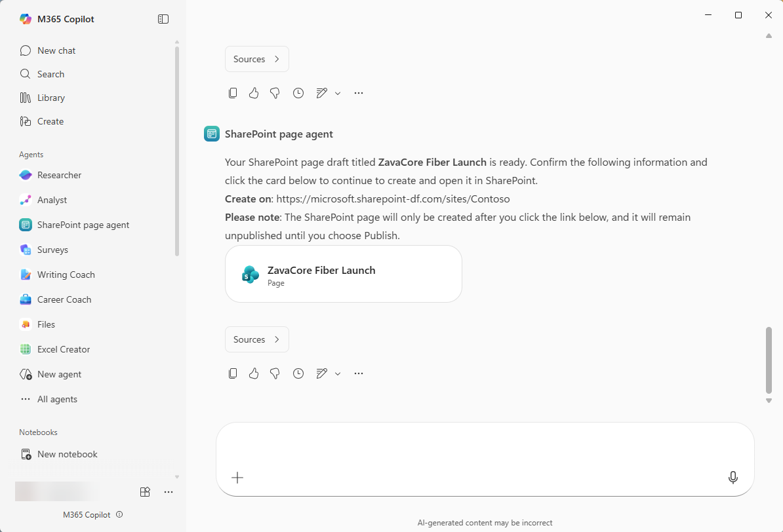Open the apps grid icon beside profile
The image size is (783, 532).
[146, 491]
